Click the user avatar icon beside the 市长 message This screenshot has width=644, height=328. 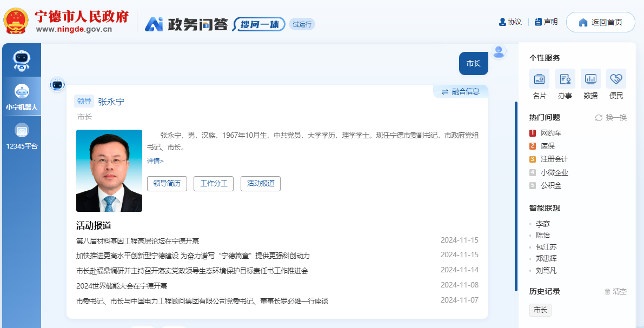[x=499, y=52]
